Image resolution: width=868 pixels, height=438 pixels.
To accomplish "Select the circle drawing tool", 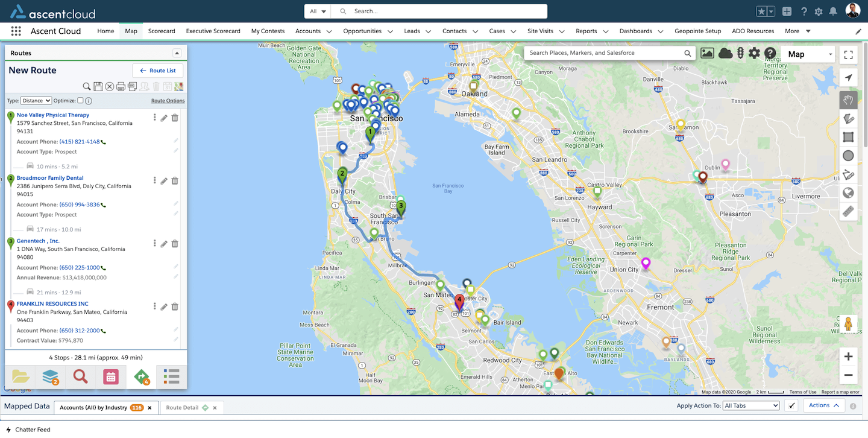I will pos(848,156).
